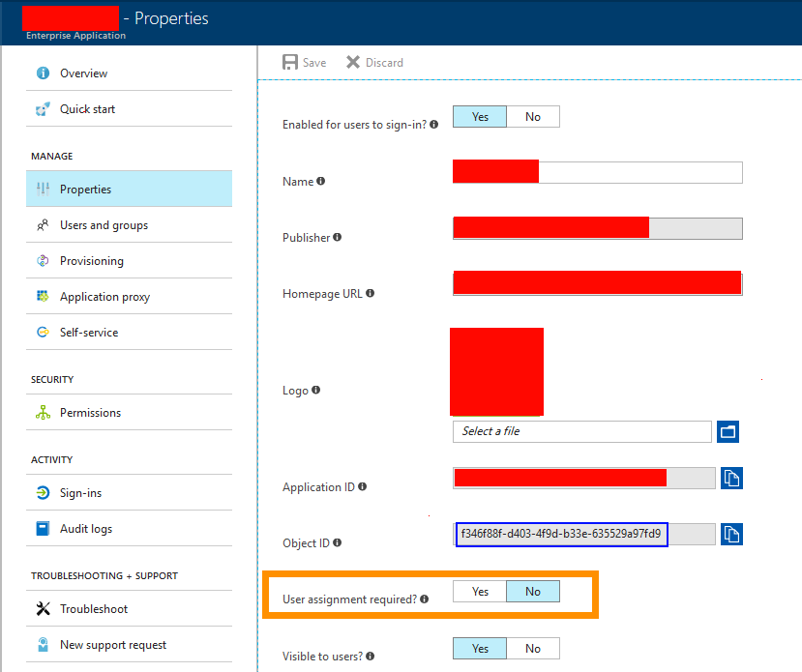Switch to the Properties section
This screenshot has width=802, height=672.
coord(83,189)
